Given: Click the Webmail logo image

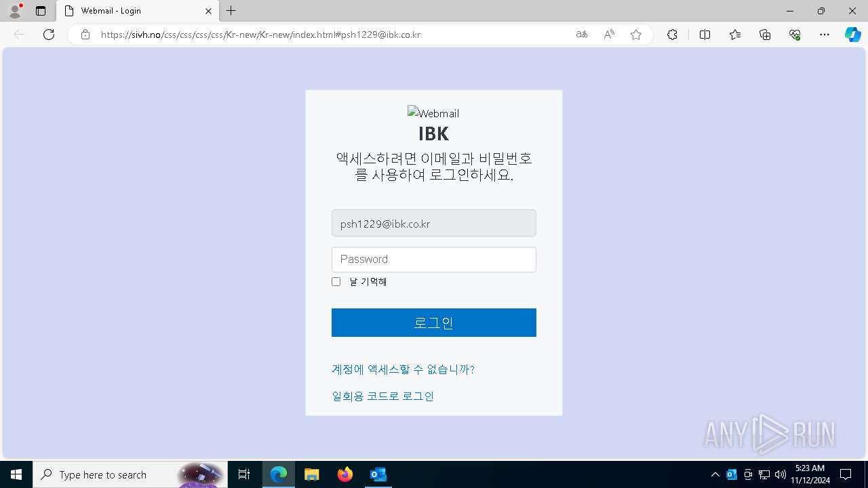Looking at the screenshot, I should click(433, 113).
